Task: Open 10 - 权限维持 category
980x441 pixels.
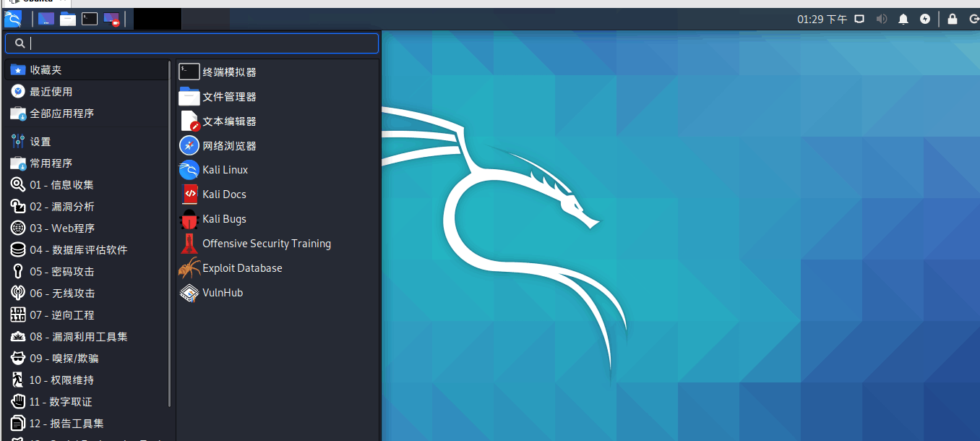Action: pyautogui.click(x=87, y=380)
